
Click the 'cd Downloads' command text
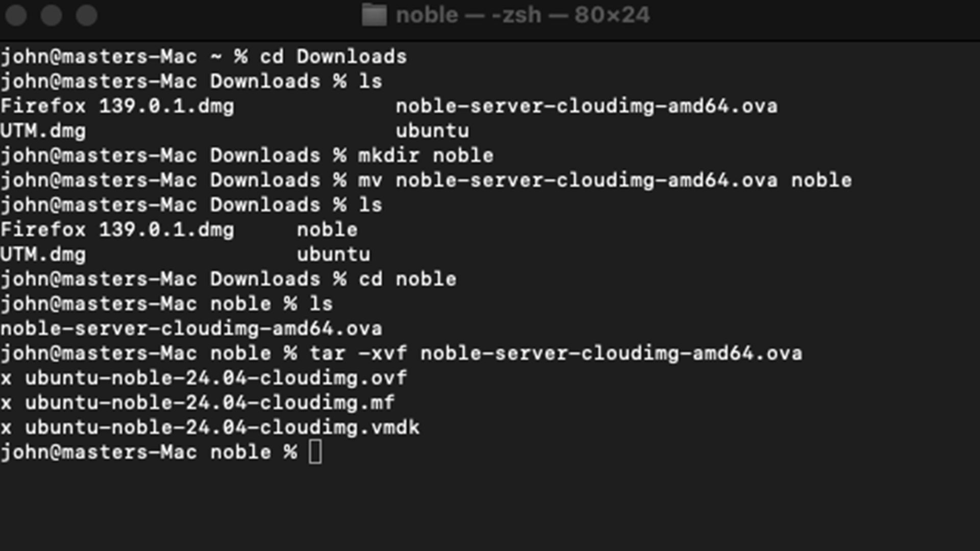334,56
